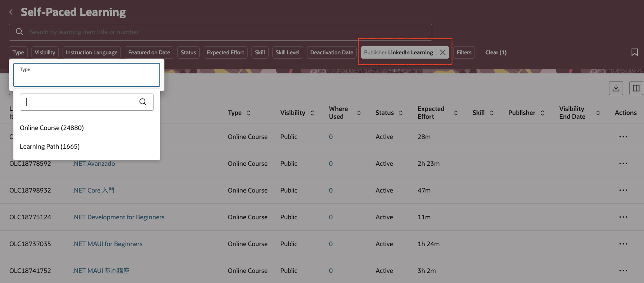Open .NET Development for Beginners link

coord(119,217)
